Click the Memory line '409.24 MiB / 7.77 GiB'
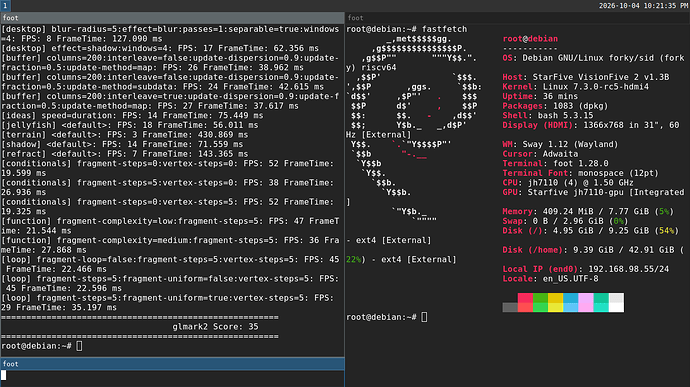This screenshot has width=690, height=387. pyautogui.click(x=588, y=212)
